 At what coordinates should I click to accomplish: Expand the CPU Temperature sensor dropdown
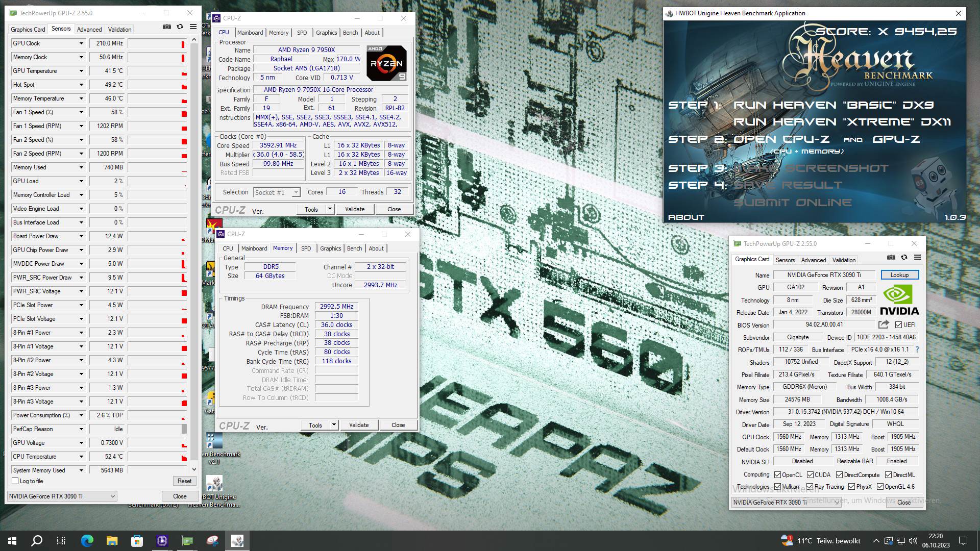(81, 457)
